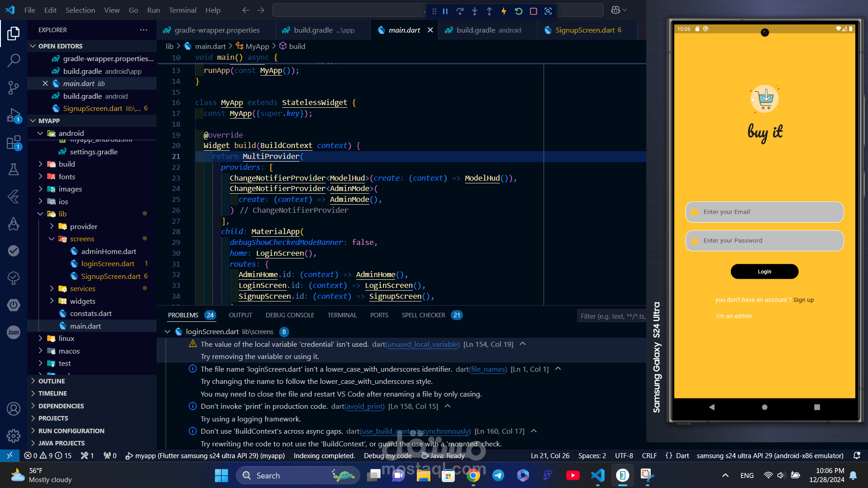Open Extensions view

pyautogui.click(x=14, y=143)
